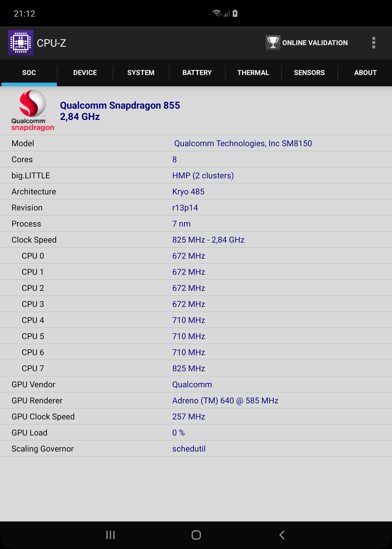
Task: Tap the CPU 5 row label
Action: tap(33, 336)
